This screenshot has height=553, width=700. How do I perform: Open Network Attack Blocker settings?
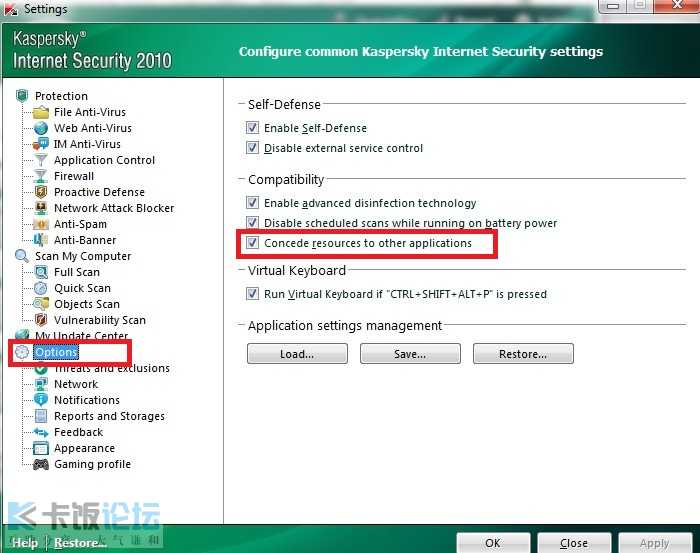114,208
